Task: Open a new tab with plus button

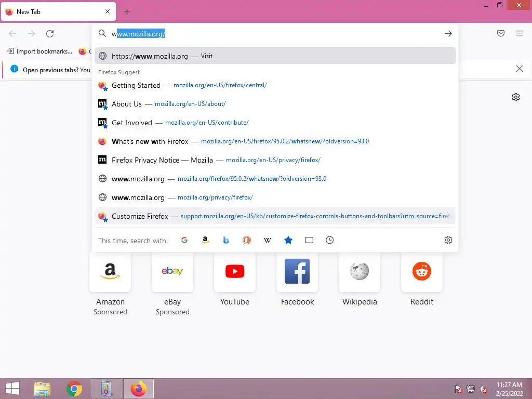Action: (127, 12)
